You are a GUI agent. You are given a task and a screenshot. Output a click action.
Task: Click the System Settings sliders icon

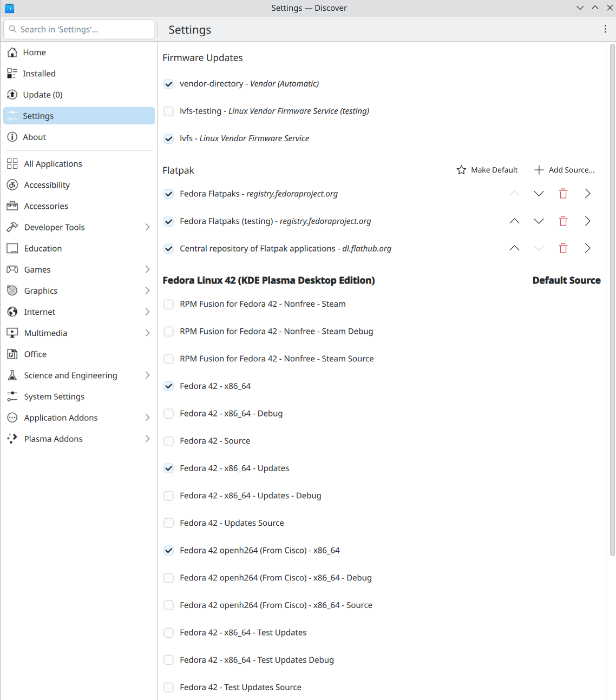click(x=12, y=396)
